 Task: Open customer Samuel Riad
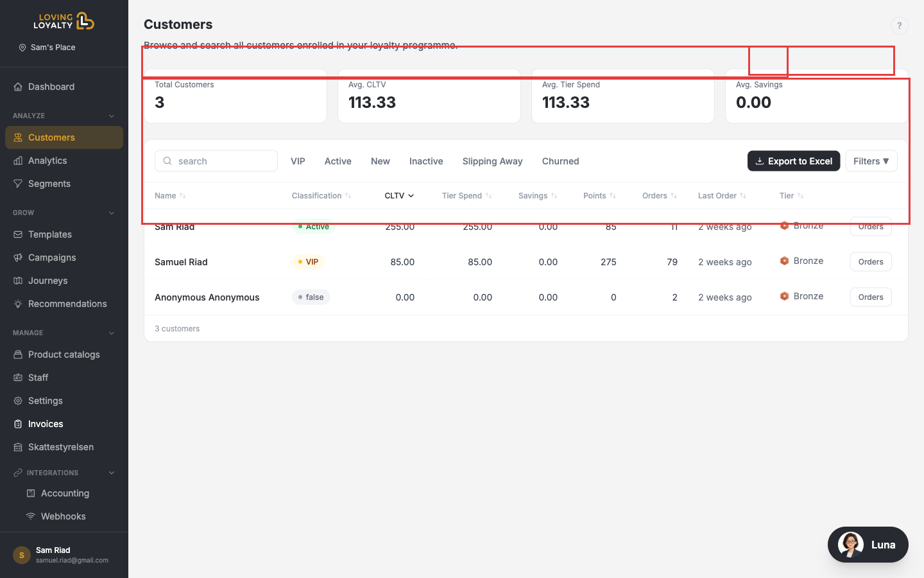pos(181,262)
